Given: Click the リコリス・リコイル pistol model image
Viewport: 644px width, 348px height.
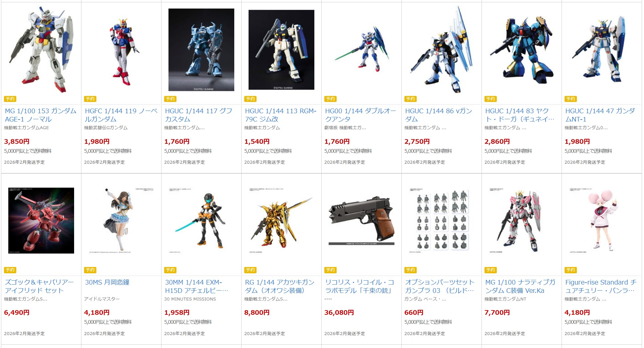Looking at the screenshot, I should click(x=362, y=220).
